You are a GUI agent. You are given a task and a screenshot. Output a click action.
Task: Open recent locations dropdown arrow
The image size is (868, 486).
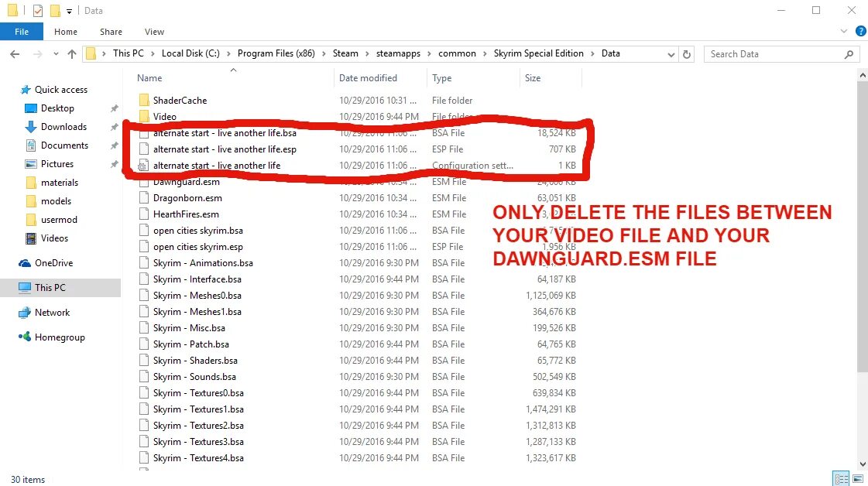click(56, 53)
